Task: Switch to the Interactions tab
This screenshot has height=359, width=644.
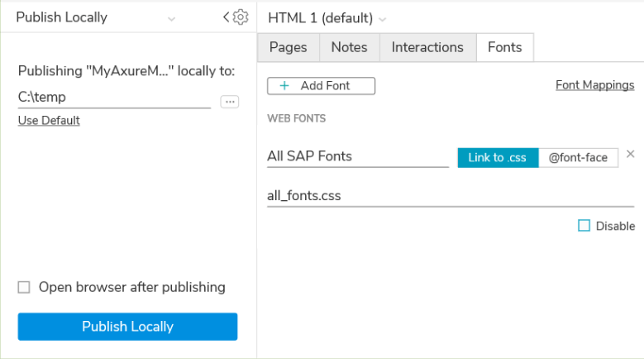Action: point(427,48)
